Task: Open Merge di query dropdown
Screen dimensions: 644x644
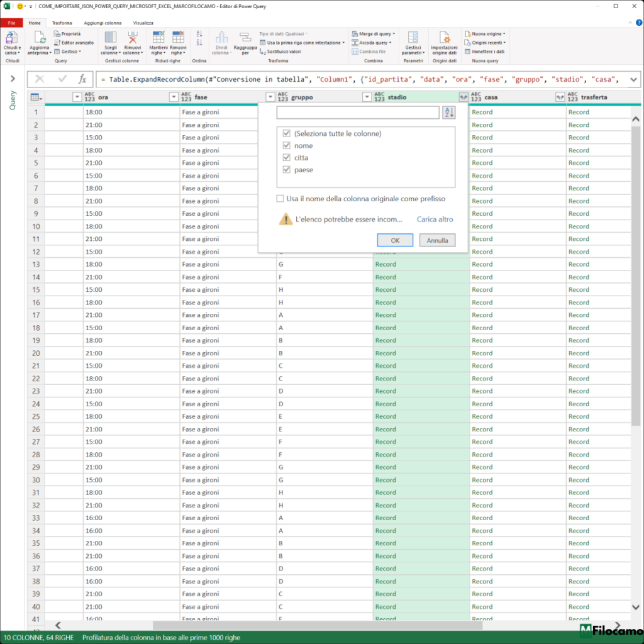Action: click(374, 34)
